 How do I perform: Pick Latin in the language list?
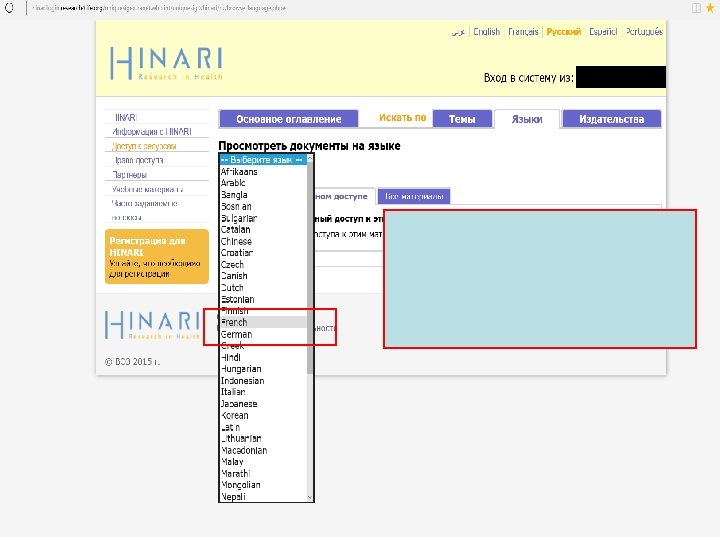[263, 427]
